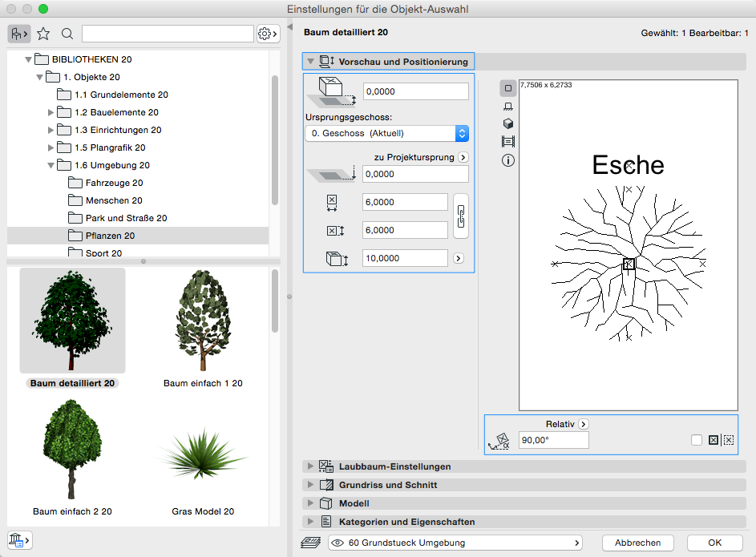This screenshot has height=557, width=756.
Task: Open the Ursprungsgeschoss dropdown
Action: click(x=386, y=133)
